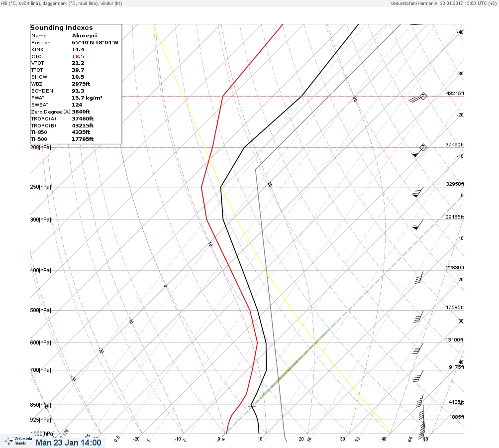
Task: Click the station name 'Akureyri'
Action: coord(85,36)
